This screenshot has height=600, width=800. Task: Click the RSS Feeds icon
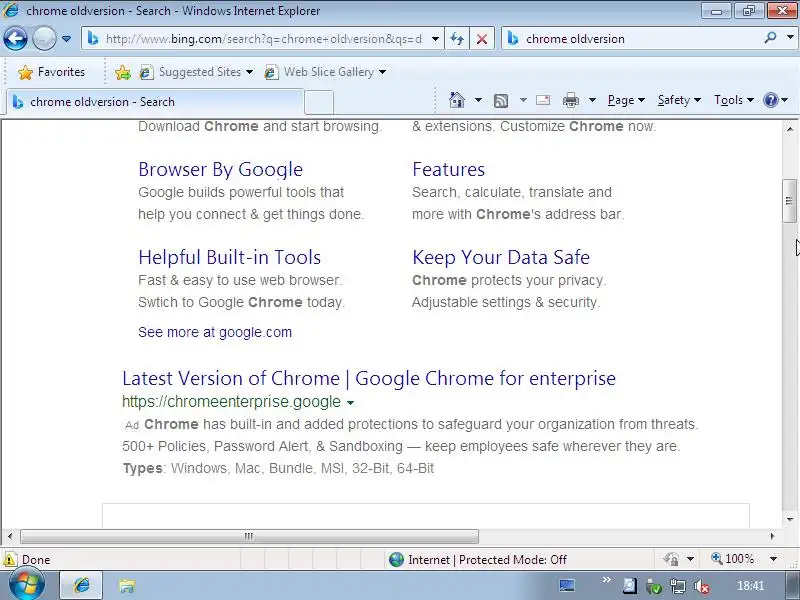click(501, 101)
